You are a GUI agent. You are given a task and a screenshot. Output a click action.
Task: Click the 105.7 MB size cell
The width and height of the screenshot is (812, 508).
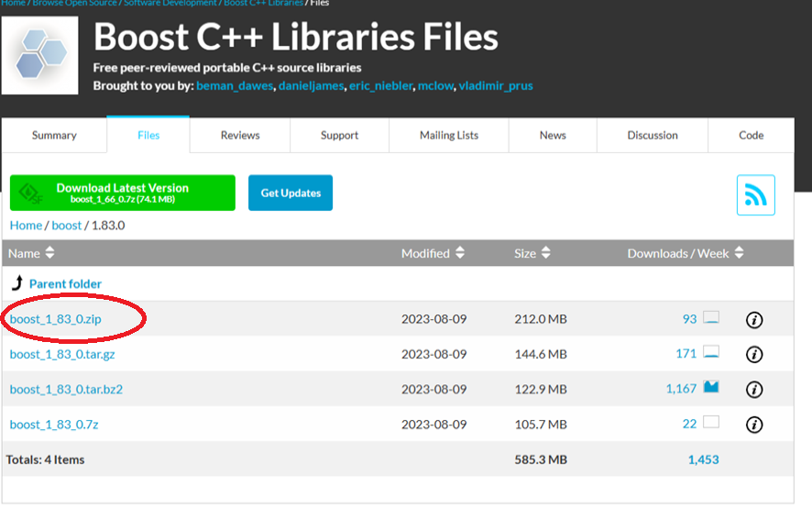[x=541, y=425]
